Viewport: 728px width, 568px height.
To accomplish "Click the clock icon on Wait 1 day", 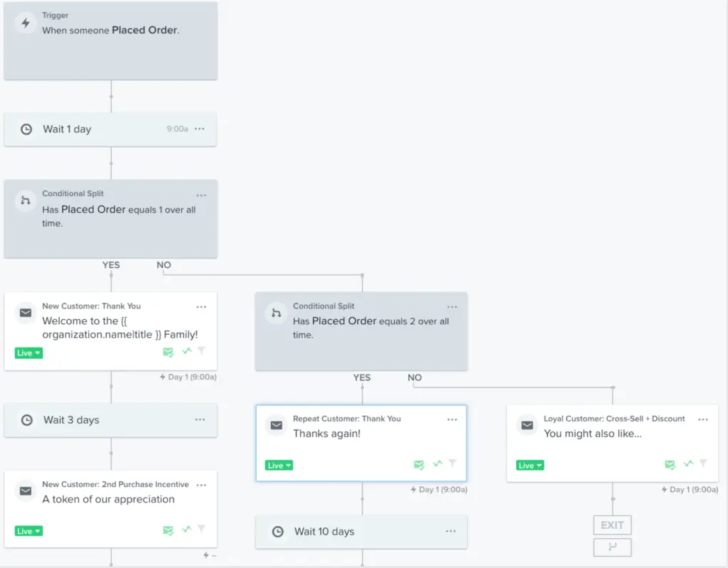I will pyautogui.click(x=26, y=129).
